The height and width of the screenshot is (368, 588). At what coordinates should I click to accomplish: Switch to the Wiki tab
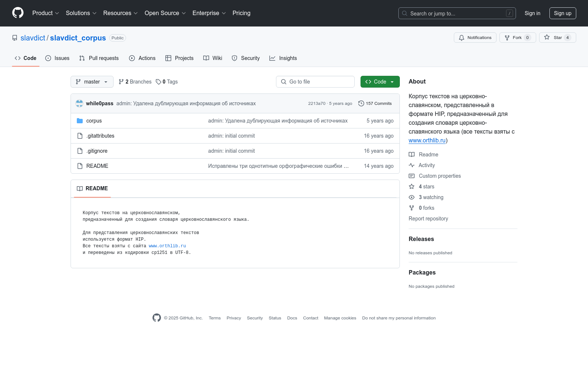click(213, 58)
